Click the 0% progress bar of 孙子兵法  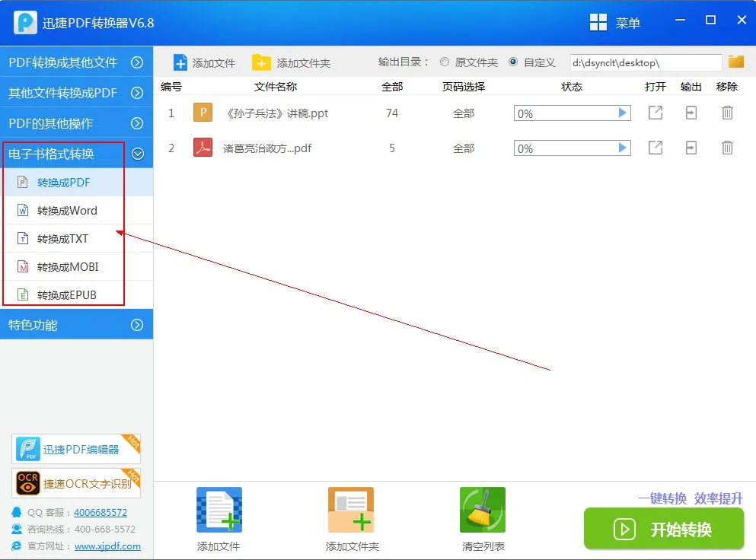point(573,113)
